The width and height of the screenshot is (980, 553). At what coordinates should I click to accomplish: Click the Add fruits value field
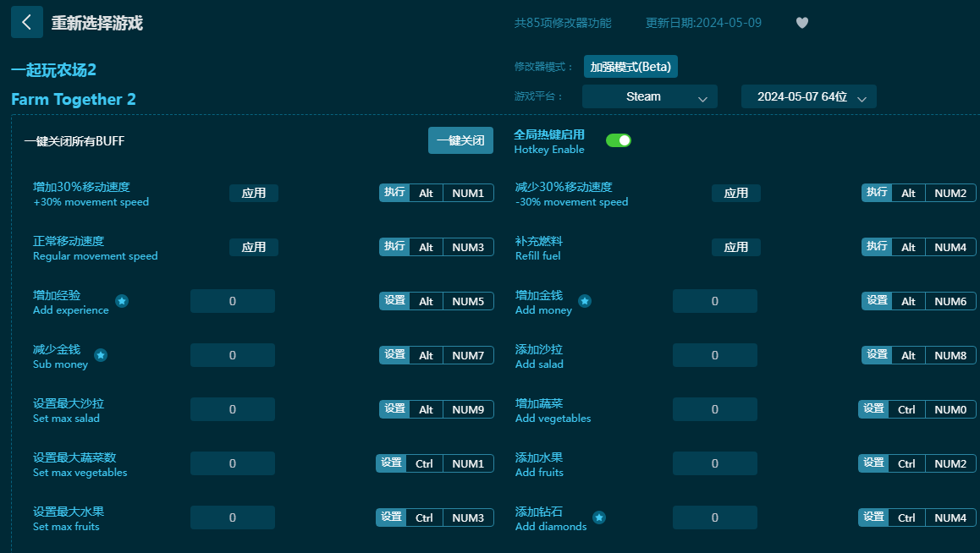(x=715, y=463)
